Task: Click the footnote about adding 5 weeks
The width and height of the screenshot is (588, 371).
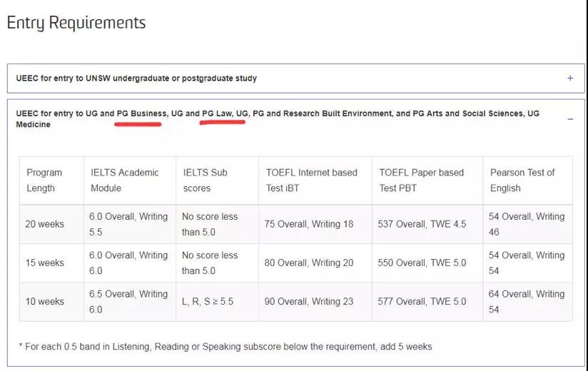Action: [x=225, y=347]
